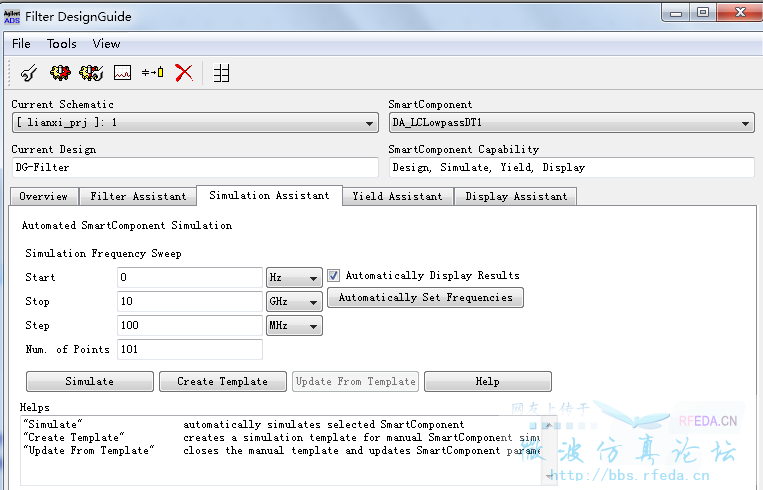This screenshot has width=763, height=490.
Task: Click the Help button
Action: pos(488,381)
